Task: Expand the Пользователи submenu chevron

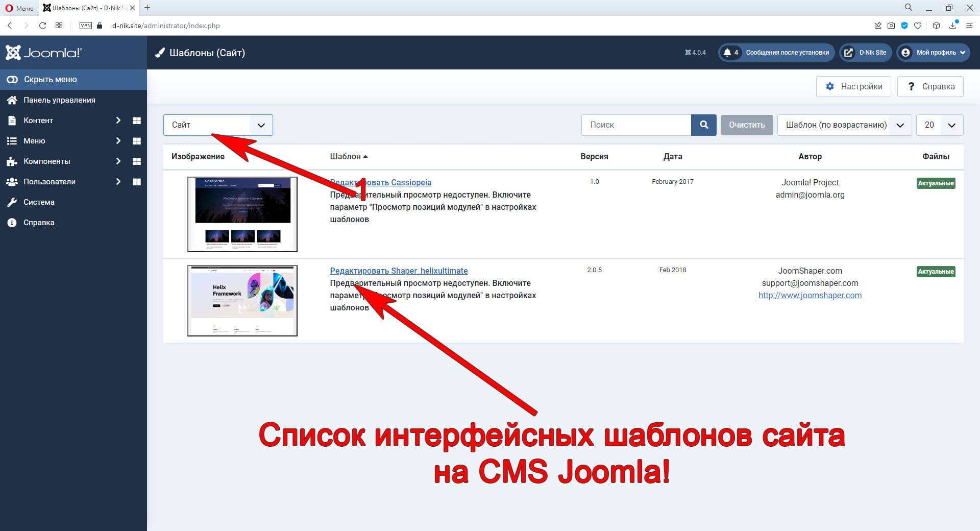Action: (118, 182)
